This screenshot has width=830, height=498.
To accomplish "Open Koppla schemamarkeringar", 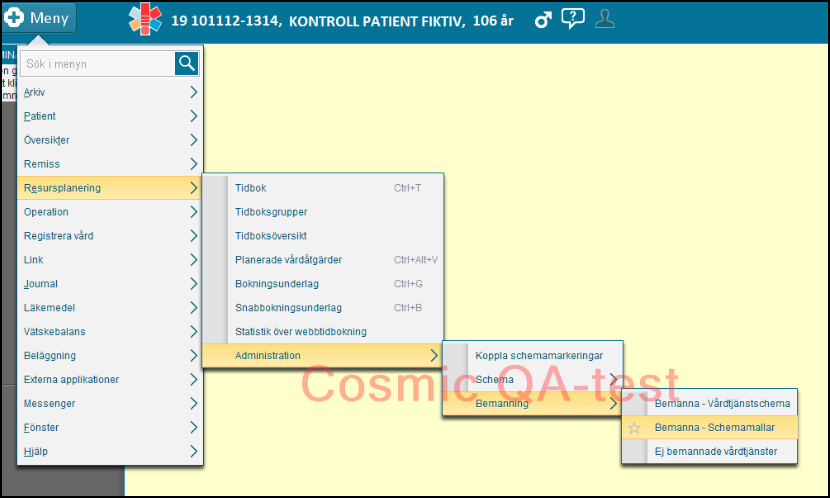I will click(x=538, y=356).
